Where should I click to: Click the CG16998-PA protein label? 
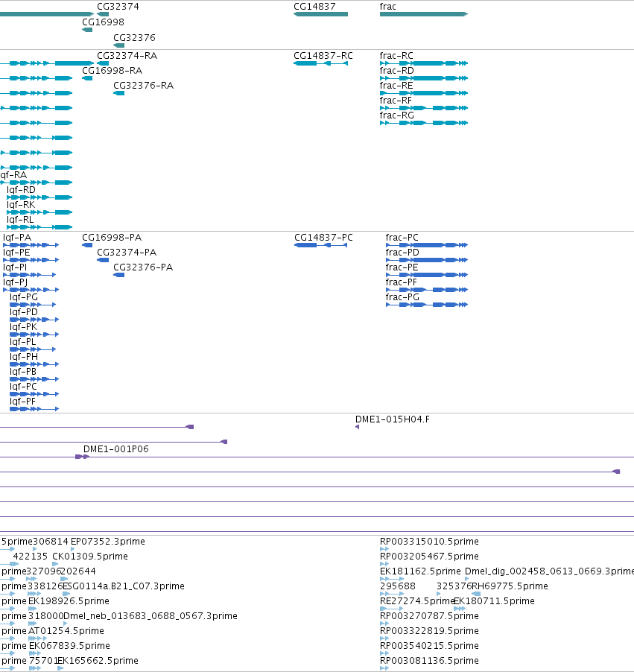coord(112,238)
